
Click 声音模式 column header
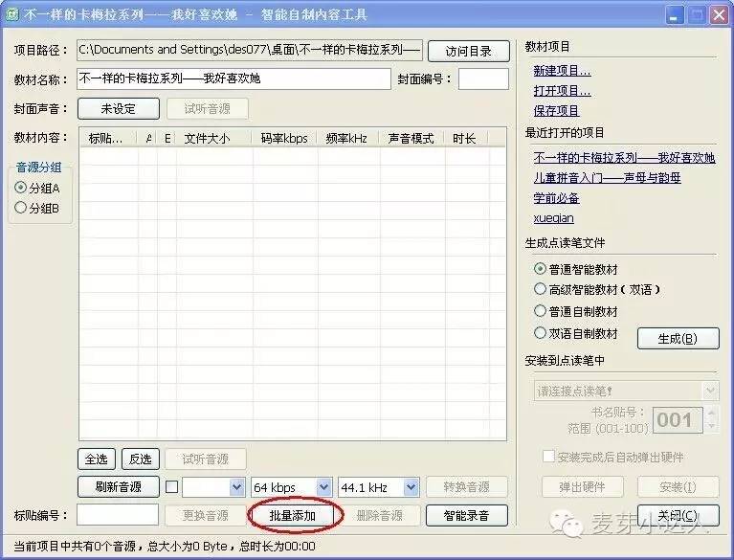[411, 139]
